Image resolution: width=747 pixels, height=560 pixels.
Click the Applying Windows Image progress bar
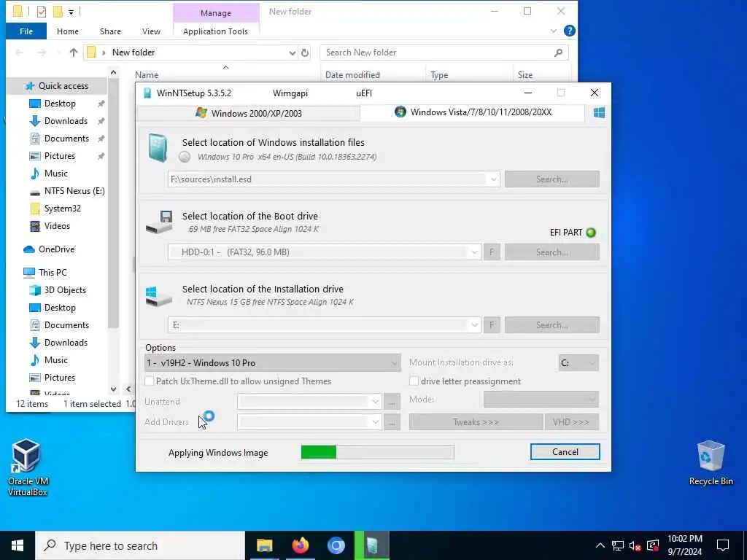click(378, 452)
